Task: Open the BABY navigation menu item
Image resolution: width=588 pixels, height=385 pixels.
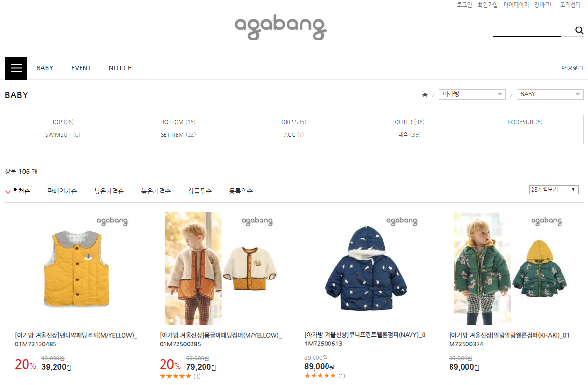Action: [x=45, y=68]
